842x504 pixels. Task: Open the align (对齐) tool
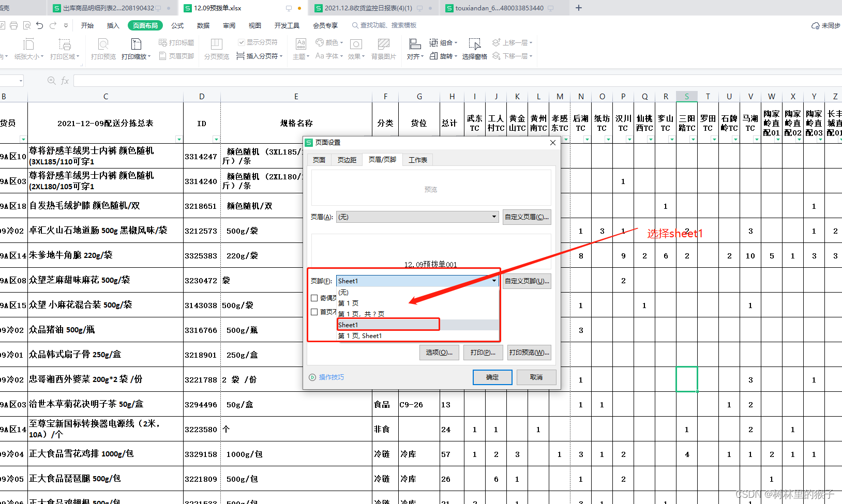pyautogui.click(x=415, y=50)
